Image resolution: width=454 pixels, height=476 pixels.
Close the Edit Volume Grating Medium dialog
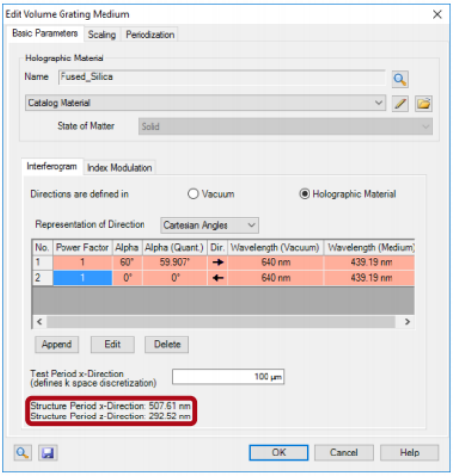click(437, 14)
